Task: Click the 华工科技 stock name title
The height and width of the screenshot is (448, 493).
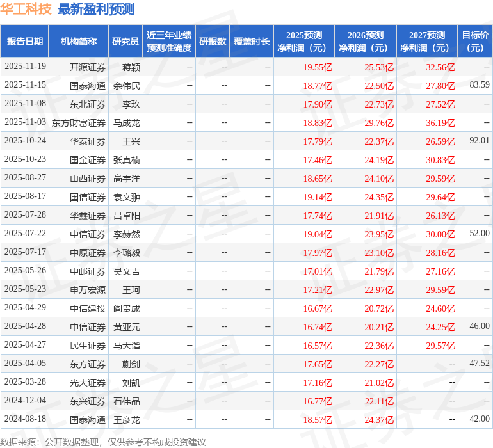Action: [x=26, y=9]
